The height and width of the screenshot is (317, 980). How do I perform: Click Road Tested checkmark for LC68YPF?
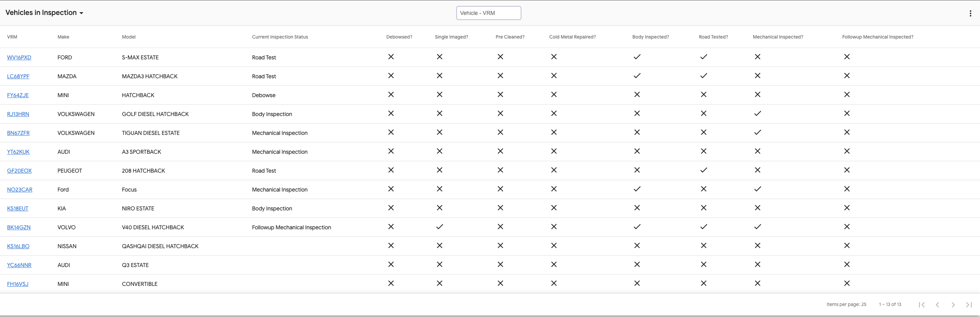tap(703, 76)
